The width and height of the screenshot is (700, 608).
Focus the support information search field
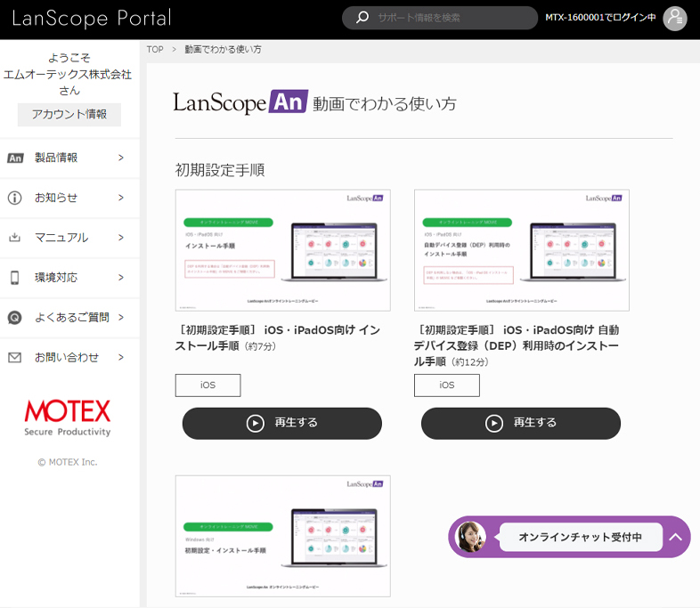tap(440, 18)
